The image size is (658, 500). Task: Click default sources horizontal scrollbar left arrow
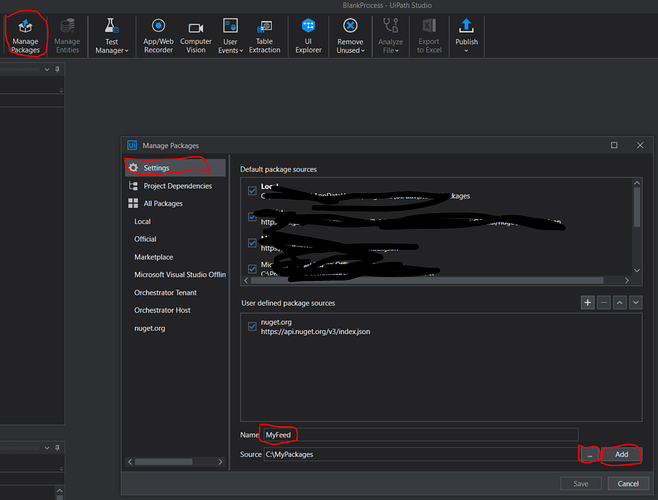point(246,280)
